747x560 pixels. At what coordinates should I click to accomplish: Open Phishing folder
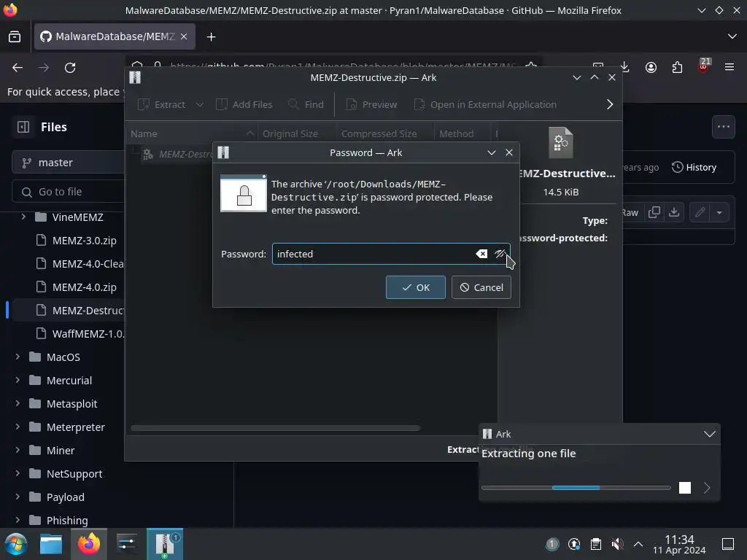(x=66, y=521)
